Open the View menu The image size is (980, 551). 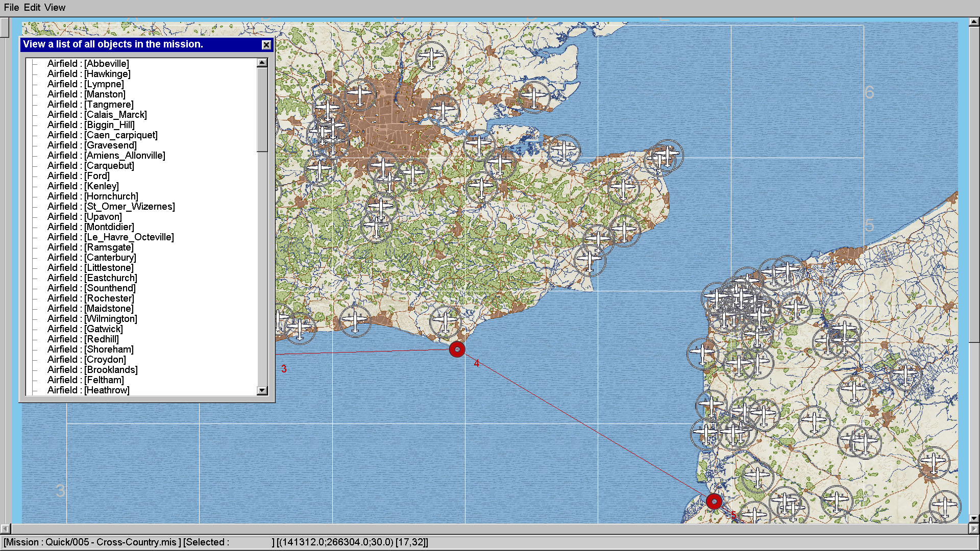point(55,7)
